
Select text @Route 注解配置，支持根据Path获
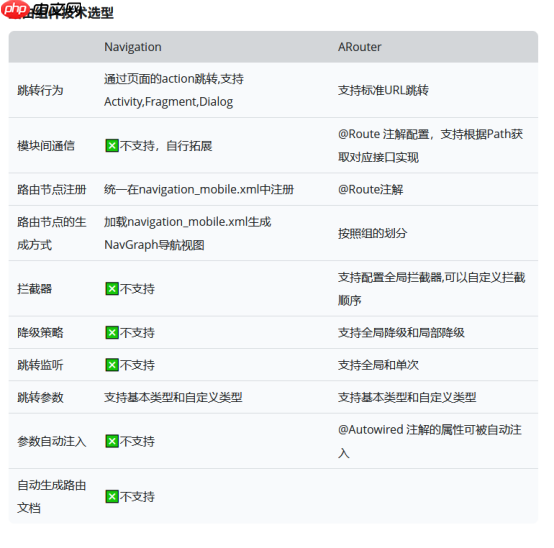(430, 134)
